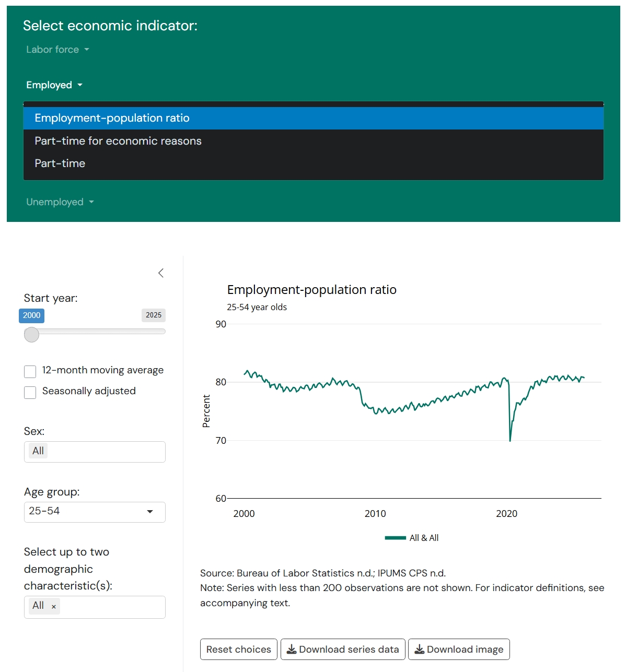
Task: Select Employment-population ratio indicator
Action: pos(112,118)
